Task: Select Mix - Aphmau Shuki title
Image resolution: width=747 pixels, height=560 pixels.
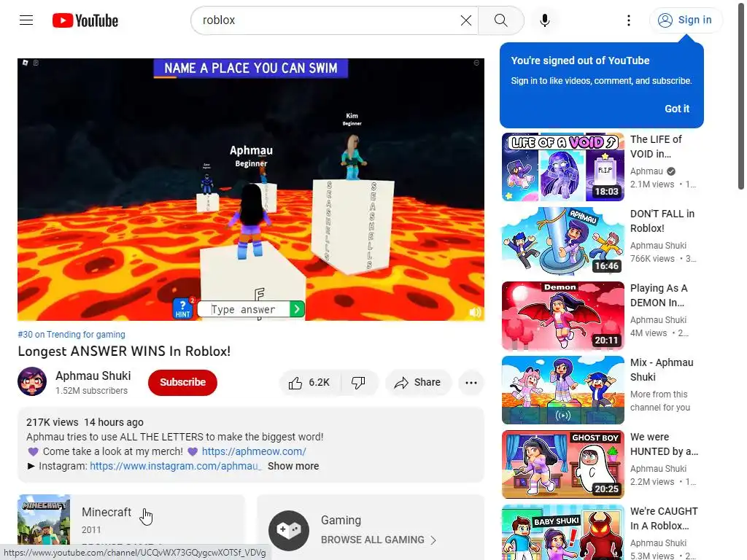Action: [661, 370]
